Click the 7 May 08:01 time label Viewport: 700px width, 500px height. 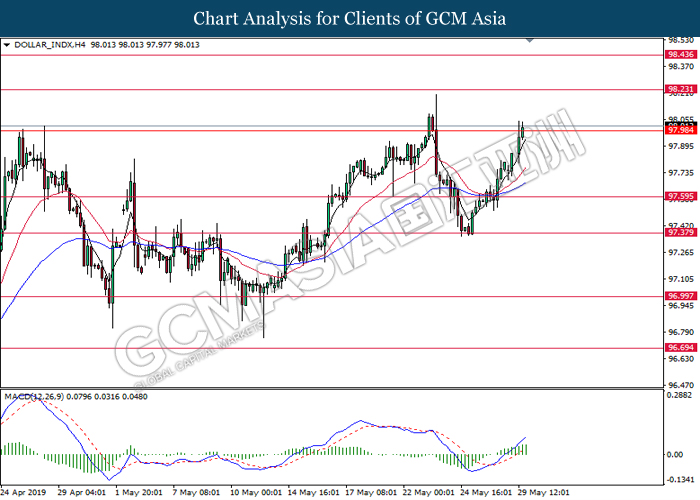pyautogui.click(x=196, y=492)
